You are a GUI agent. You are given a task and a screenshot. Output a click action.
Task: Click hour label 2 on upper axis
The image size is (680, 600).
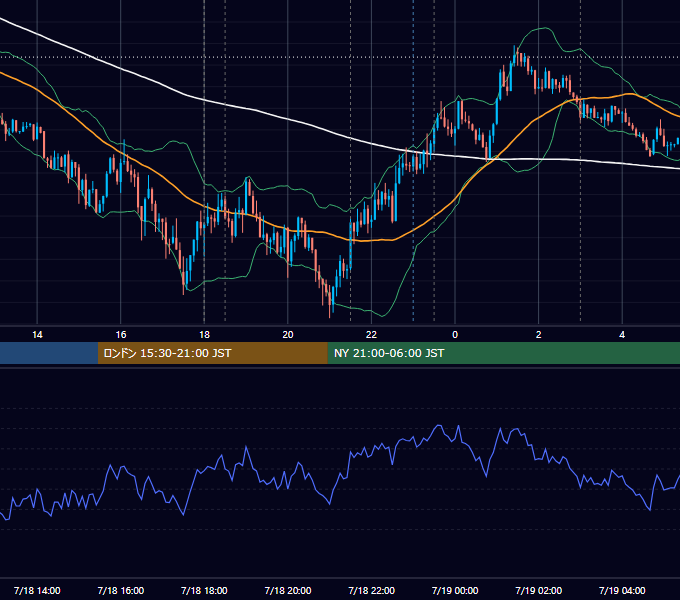click(x=539, y=334)
